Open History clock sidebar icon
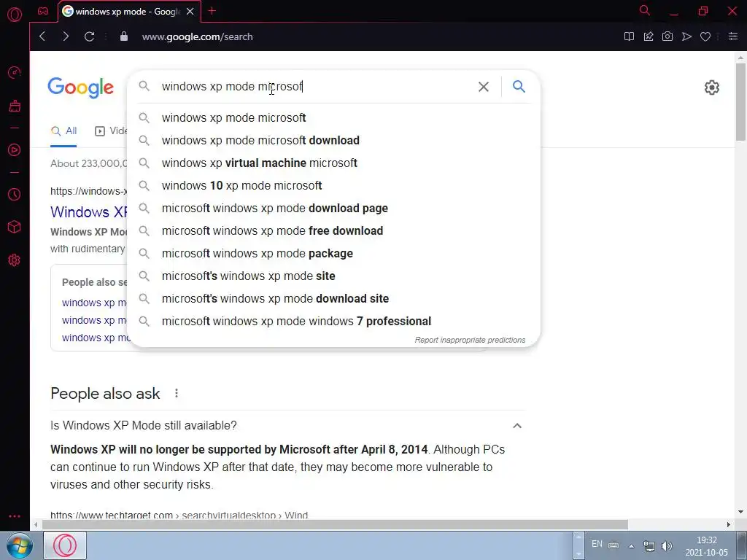The image size is (747, 560). (x=15, y=194)
